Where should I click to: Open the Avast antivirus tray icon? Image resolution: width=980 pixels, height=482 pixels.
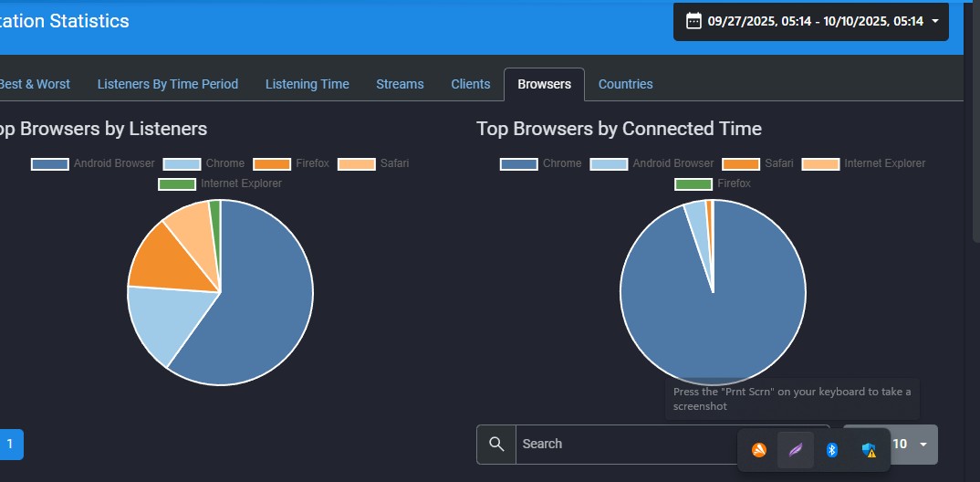[x=758, y=449]
